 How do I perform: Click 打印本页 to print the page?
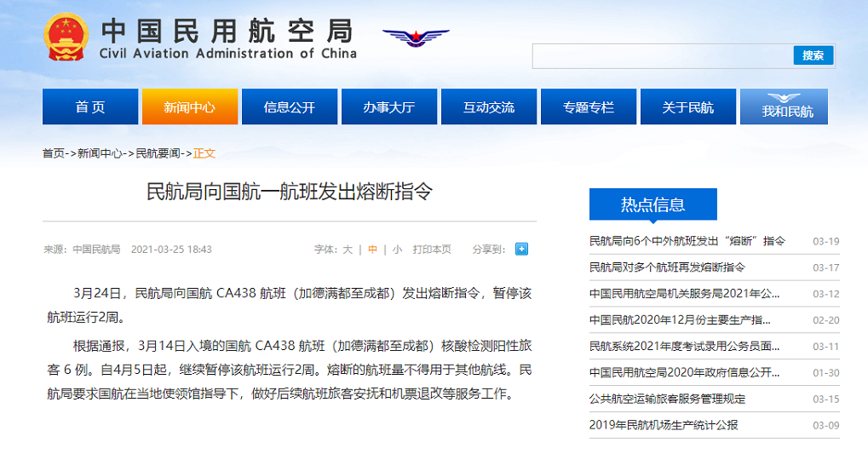432,250
